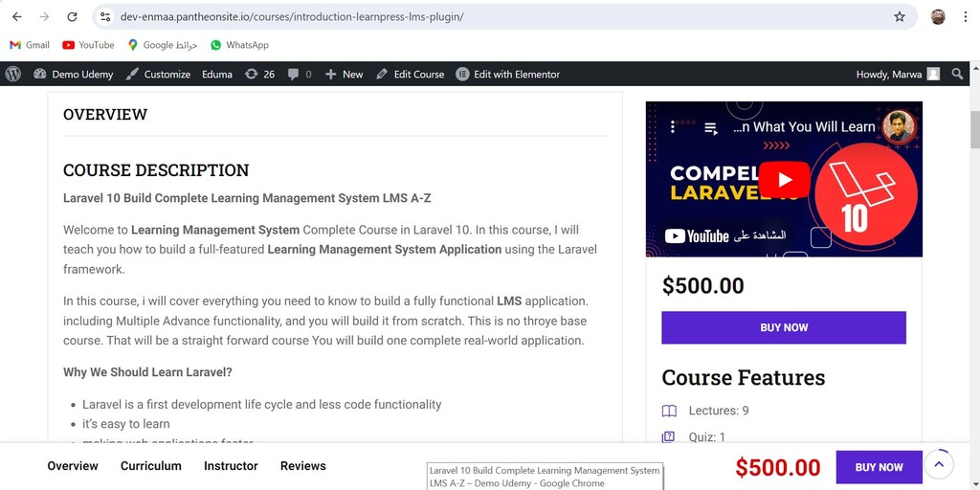Open Chrome three-dot menu
Image resolution: width=980 pixels, height=490 pixels.
pos(966,17)
